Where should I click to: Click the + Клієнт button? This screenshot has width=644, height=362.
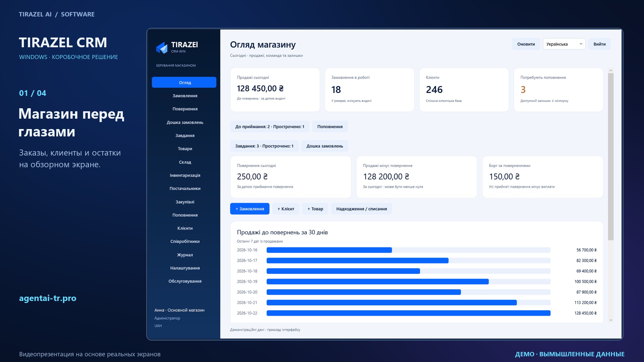tap(285, 208)
